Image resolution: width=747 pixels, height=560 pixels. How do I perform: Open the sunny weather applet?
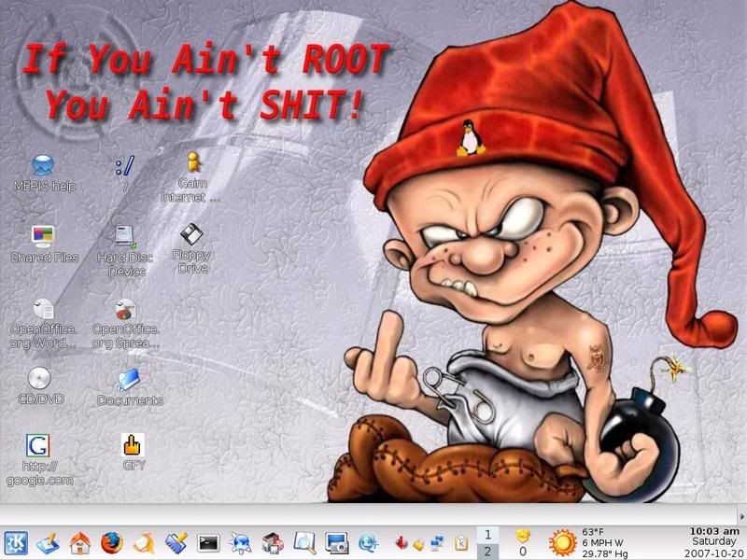click(x=562, y=542)
